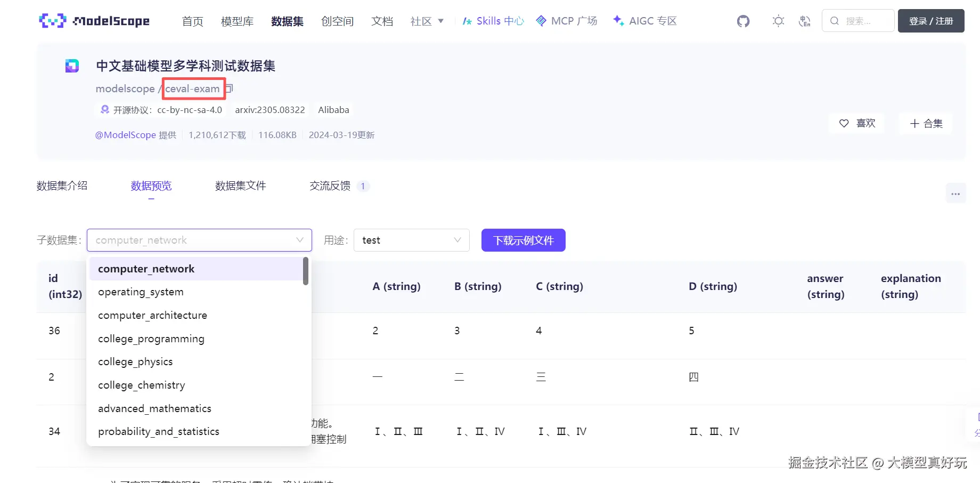Click the A (string) column header
Image resolution: width=980 pixels, height=483 pixels.
pyautogui.click(x=396, y=286)
